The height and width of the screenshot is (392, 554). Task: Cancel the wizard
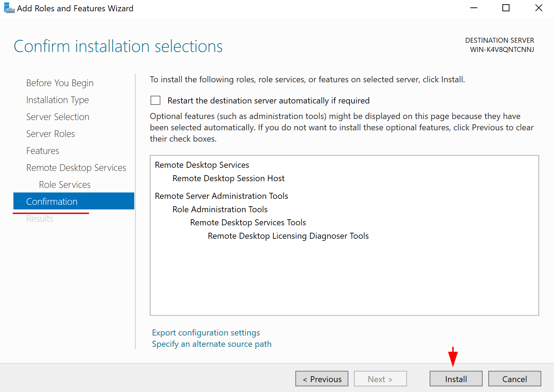pyautogui.click(x=514, y=379)
